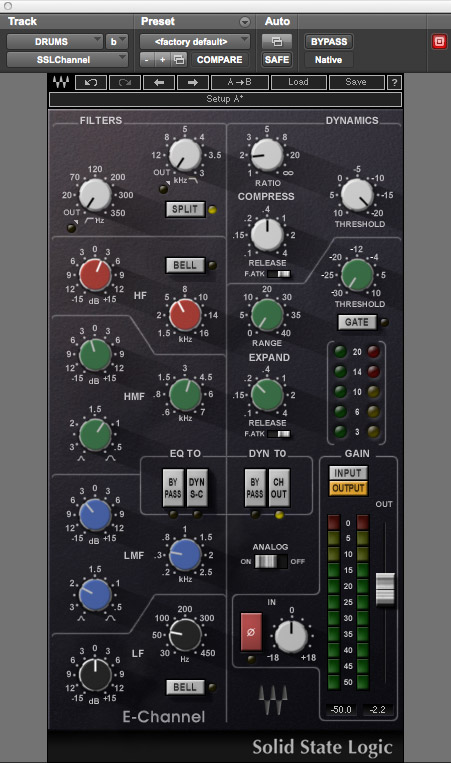The width and height of the screenshot is (451, 763).
Task: Click the green HMF gain knob
Action: pyautogui.click(x=95, y=355)
